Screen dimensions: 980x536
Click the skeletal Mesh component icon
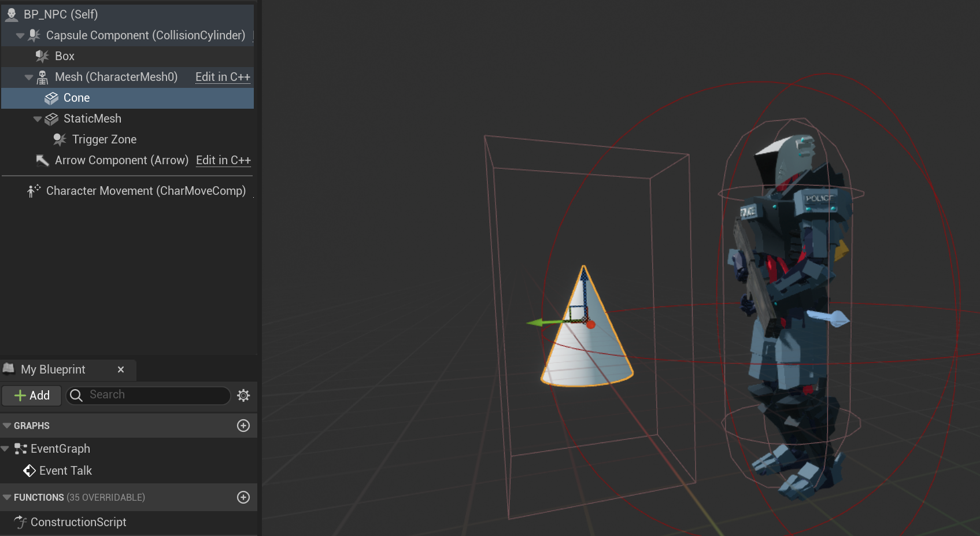(x=42, y=77)
